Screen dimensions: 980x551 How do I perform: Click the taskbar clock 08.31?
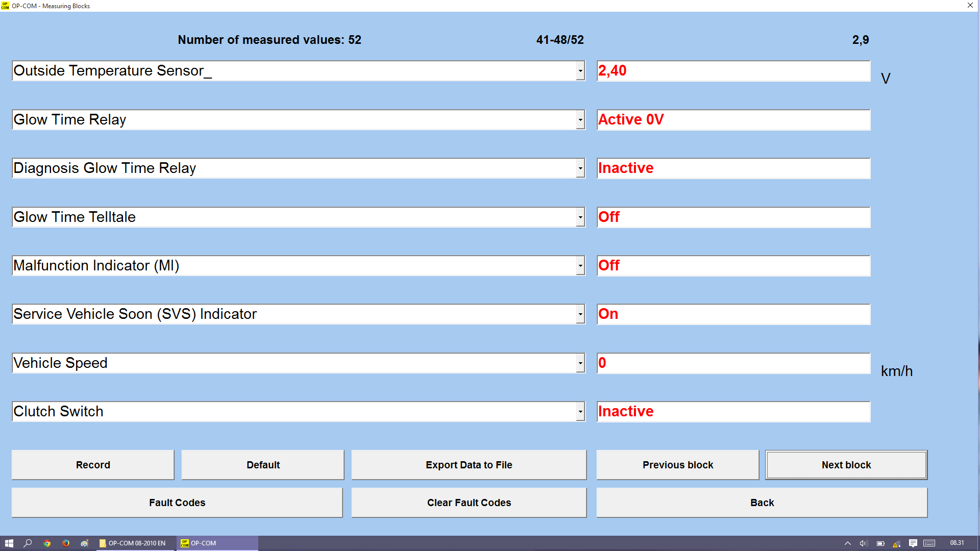coord(957,543)
